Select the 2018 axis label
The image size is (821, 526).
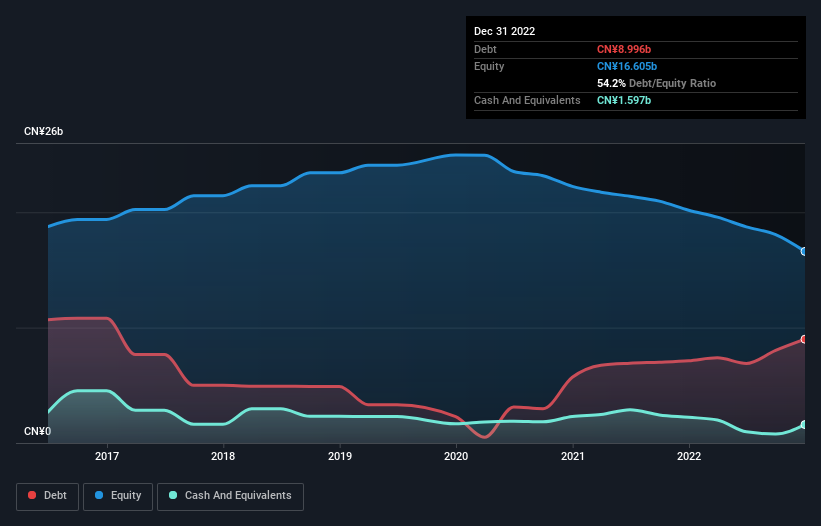coord(223,456)
